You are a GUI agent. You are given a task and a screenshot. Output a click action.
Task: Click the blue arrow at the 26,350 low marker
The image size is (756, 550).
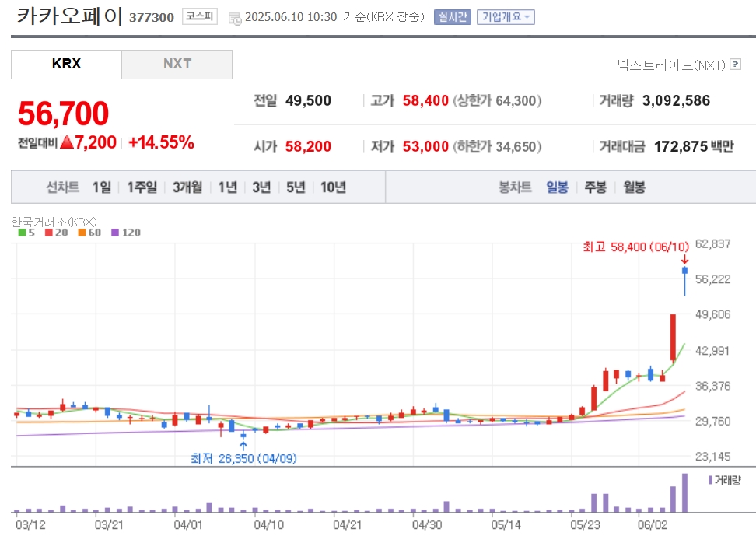[x=243, y=447]
